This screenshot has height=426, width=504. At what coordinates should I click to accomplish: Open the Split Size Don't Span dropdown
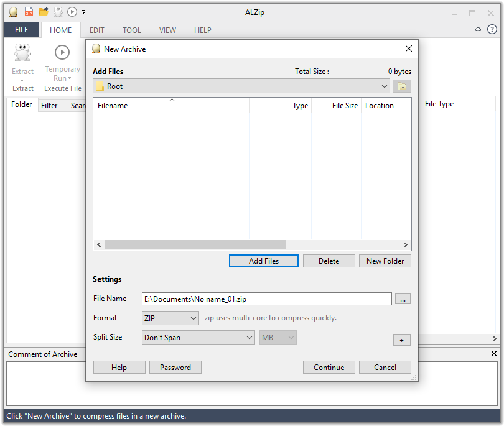(x=198, y=337)
